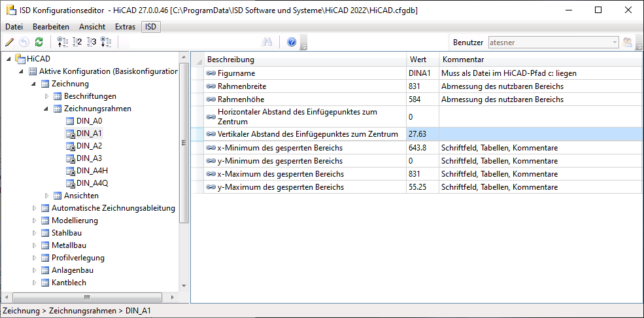The image size is (644, 318).
Task: Open the Datei menu
Action: [x=14, y=27]
